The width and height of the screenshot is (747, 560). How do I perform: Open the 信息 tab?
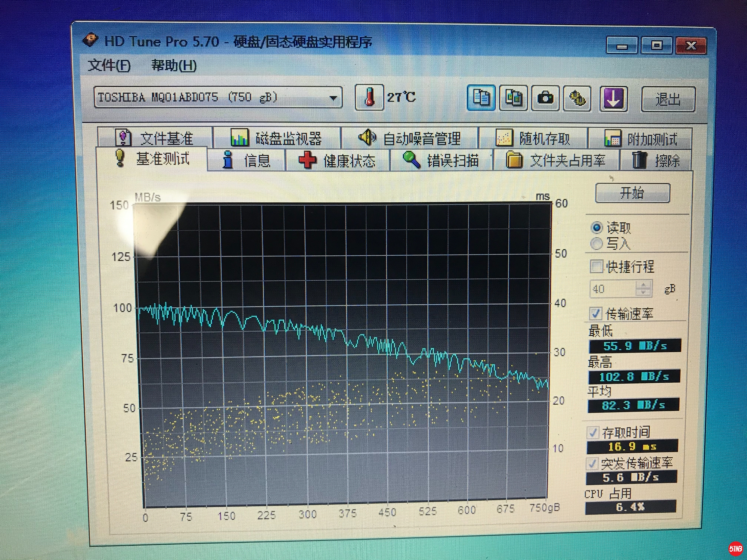(246, 161)
